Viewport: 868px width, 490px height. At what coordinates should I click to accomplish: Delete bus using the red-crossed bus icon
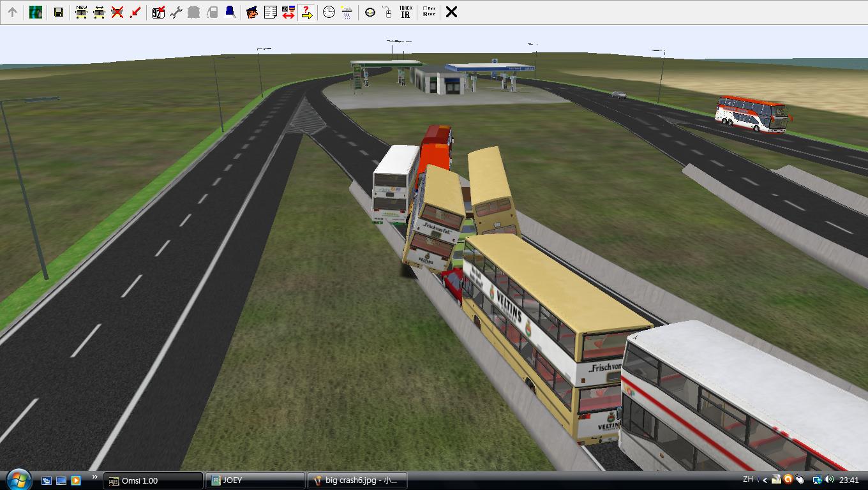click(117, 12)
